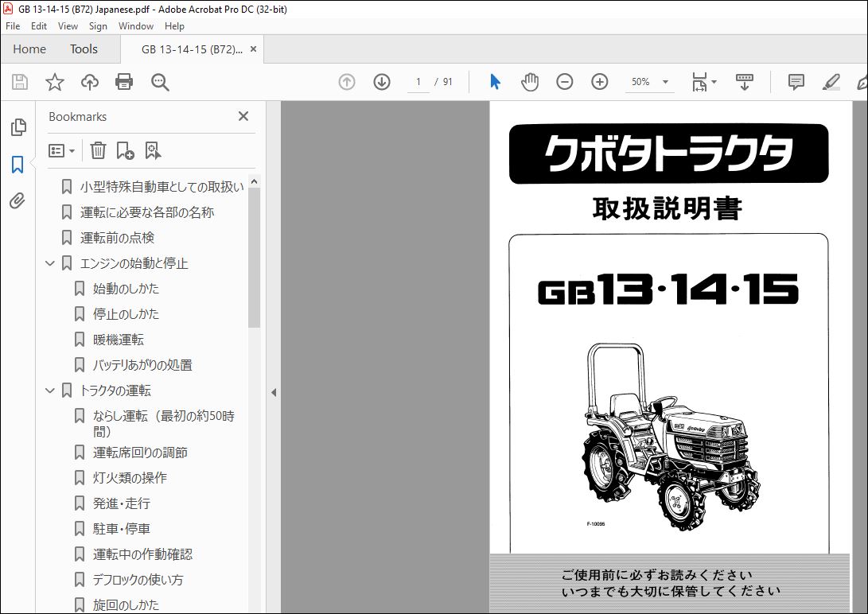Click the fit page scrolling icon
This screenshot has width=868, height=614.
coord(699,82)
